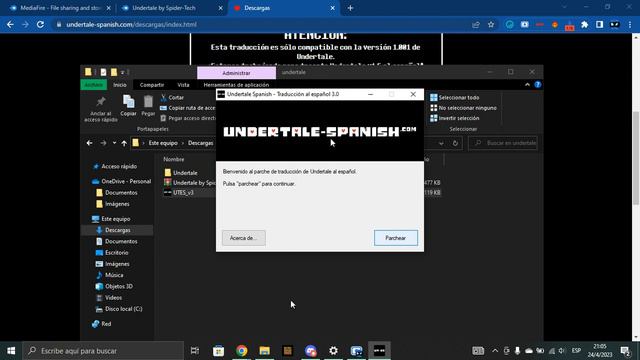
Task: Open Descargas in the sidebar
Action: (x=118, y=230)
